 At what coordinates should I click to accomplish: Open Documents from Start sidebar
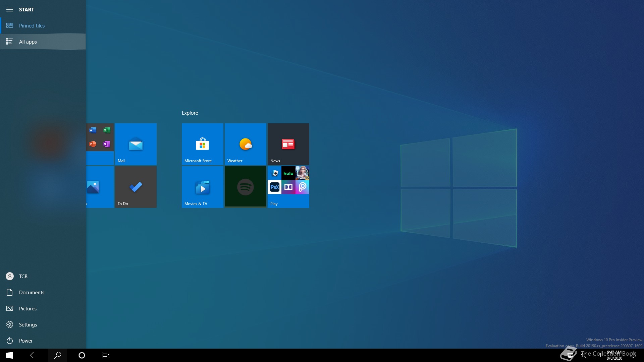43,292
